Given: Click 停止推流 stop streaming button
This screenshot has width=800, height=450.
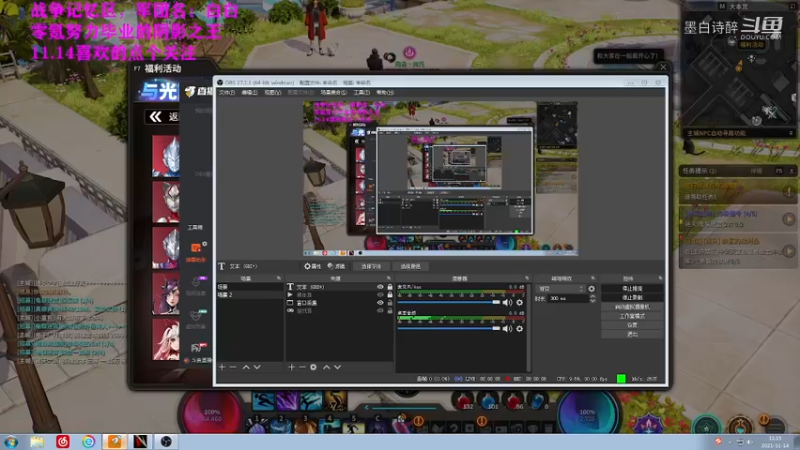Looking at the screenshot, I should click(x=632, y=289).
